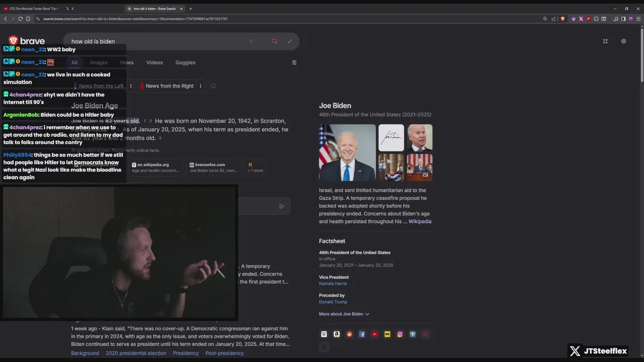Follow the Wikipedia link in description
644x362 pixels.
pos(420,221)
